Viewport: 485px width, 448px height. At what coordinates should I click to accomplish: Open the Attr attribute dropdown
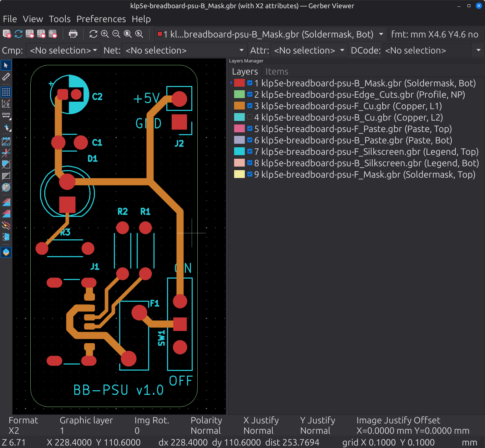pos(309,50)
